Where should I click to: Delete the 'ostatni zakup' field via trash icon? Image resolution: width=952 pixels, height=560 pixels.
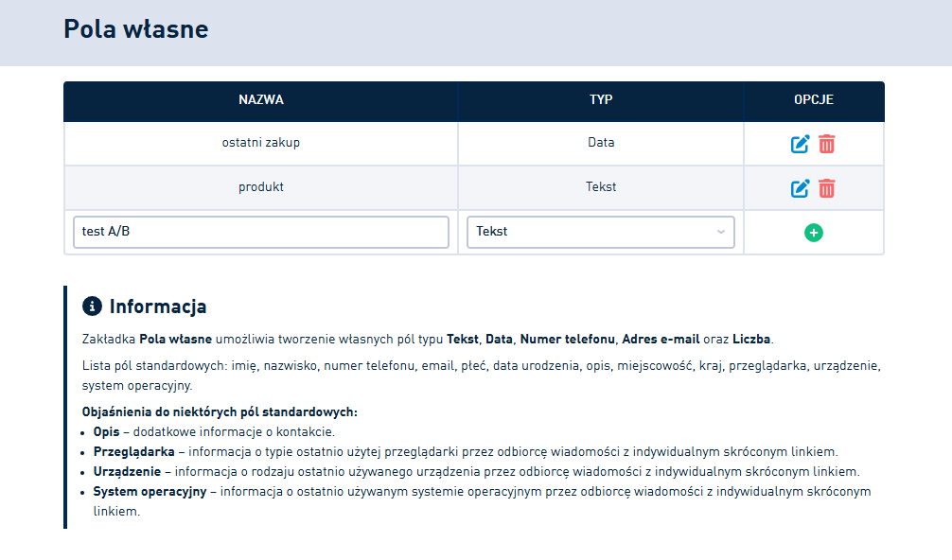[x=827, y=144]
